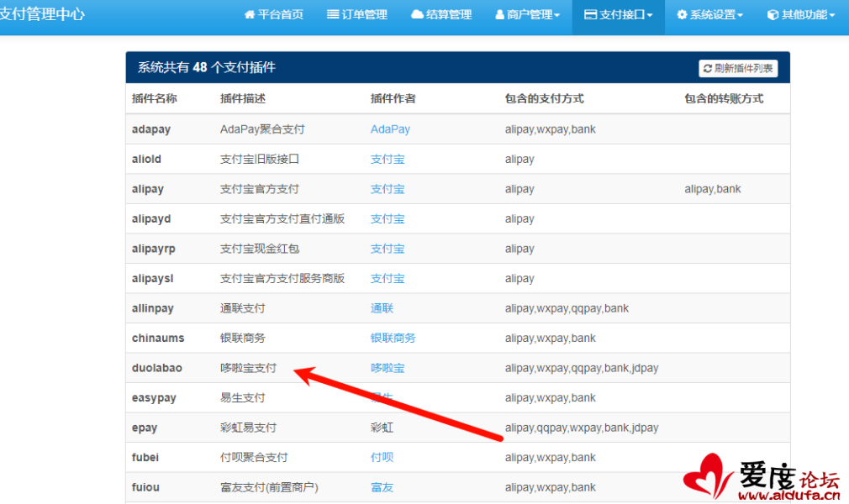Click the 易生支付 description
849x504 pixels.
coord(243,398)
